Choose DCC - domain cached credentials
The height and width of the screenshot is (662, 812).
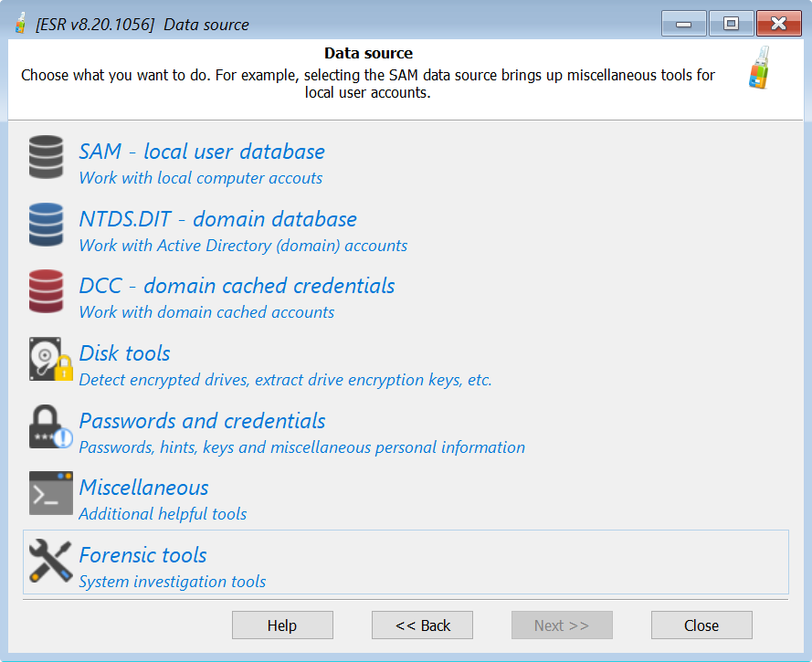click(x=237, y=286)
